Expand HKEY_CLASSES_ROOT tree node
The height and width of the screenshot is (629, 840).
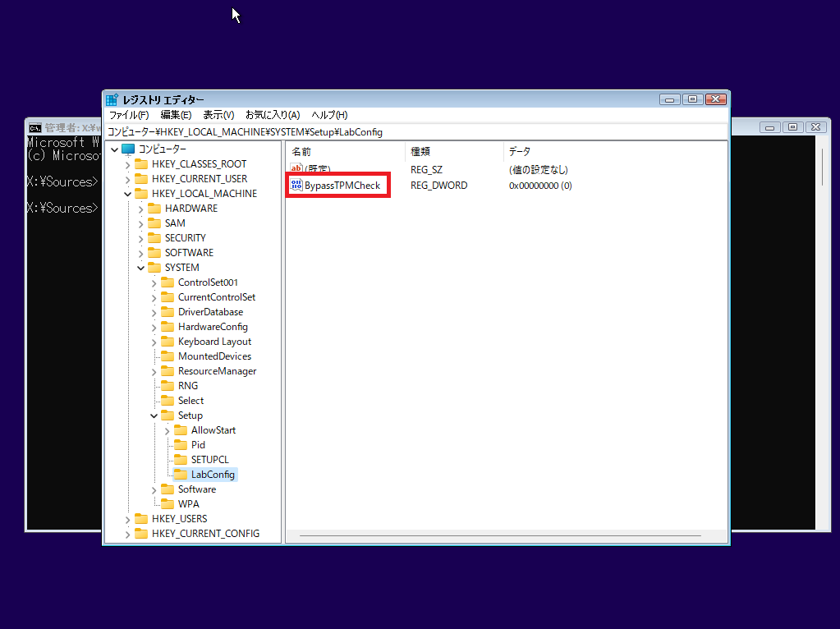tap(127, 164)
